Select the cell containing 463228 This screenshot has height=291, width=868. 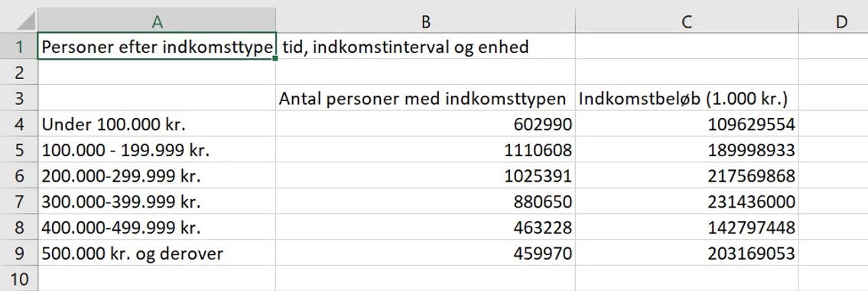coord(426,227)
